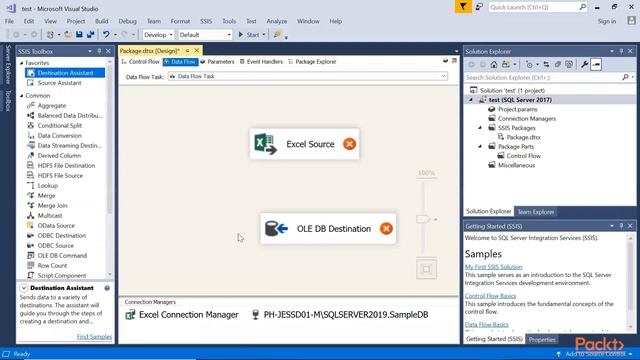This screenshot has width=640, height=360.
Task: Click the Getting Started panel scrollbar
Action: (x=631, y=282)
